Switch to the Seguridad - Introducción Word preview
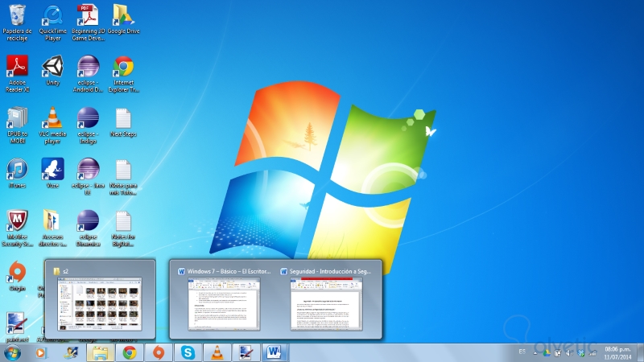Image resolution: width=644 pixels, height=362 pixels. click(326, 304)
